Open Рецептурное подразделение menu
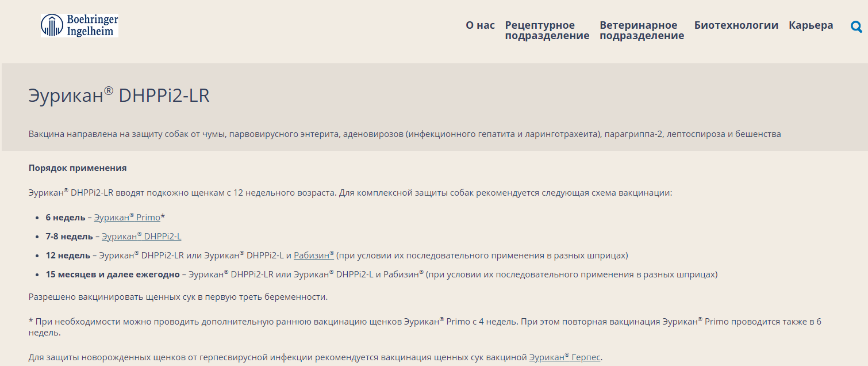This screenshot has height=366, width=868. (547, 30)
